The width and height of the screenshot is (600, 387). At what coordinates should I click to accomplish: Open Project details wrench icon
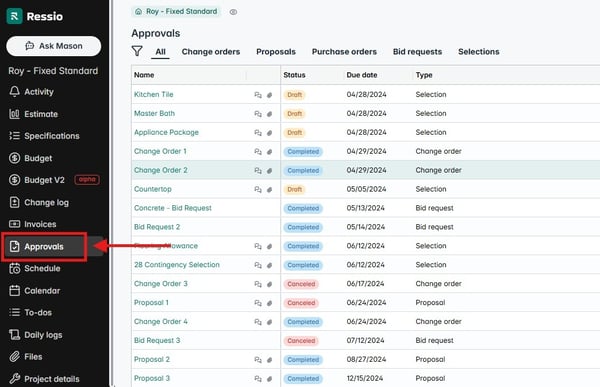pyautogui.click(x=15, y=379)
